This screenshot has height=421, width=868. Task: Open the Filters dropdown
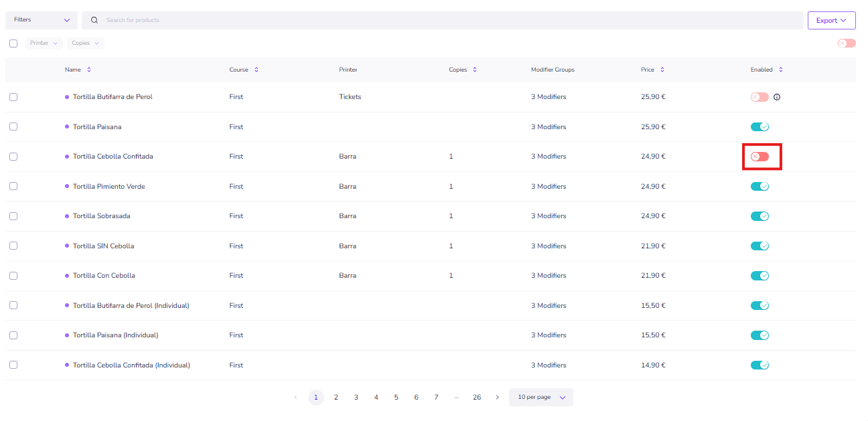42,20
